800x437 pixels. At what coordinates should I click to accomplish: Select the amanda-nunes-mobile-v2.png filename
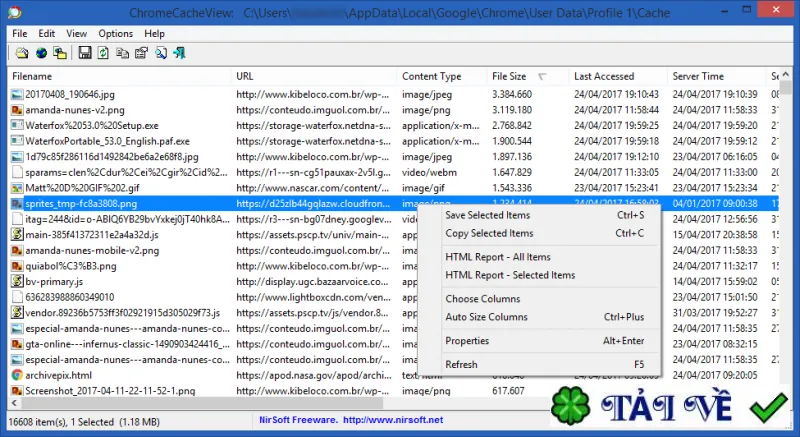pos(92,250)
